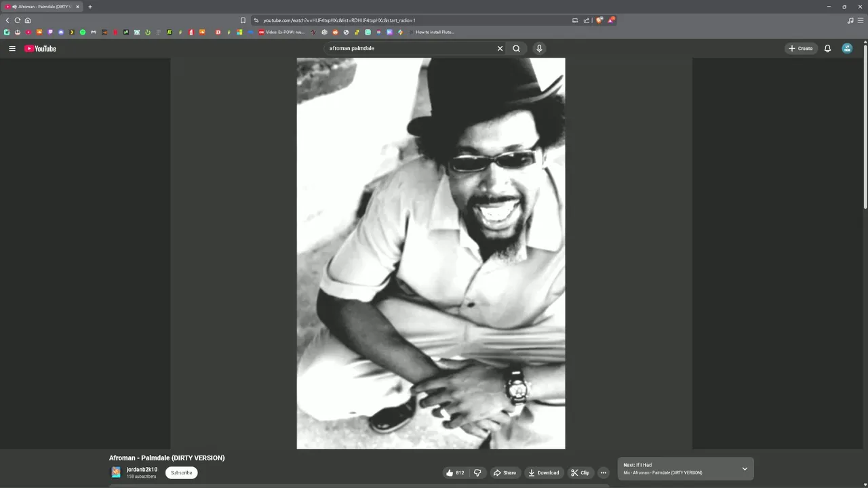
Task: Share the Afroman Palmdale video
Action: (x=505, y=472)
